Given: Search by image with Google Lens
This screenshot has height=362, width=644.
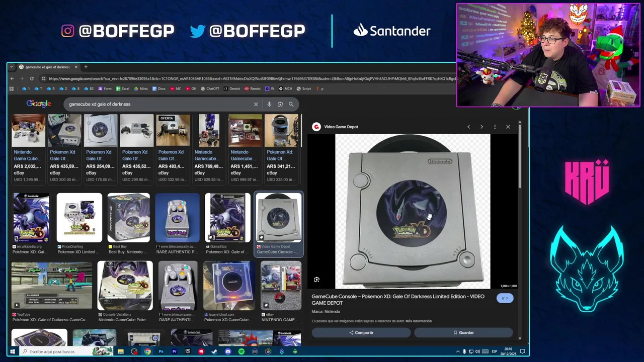Looking at the screenshot, I should coord(280,104).
